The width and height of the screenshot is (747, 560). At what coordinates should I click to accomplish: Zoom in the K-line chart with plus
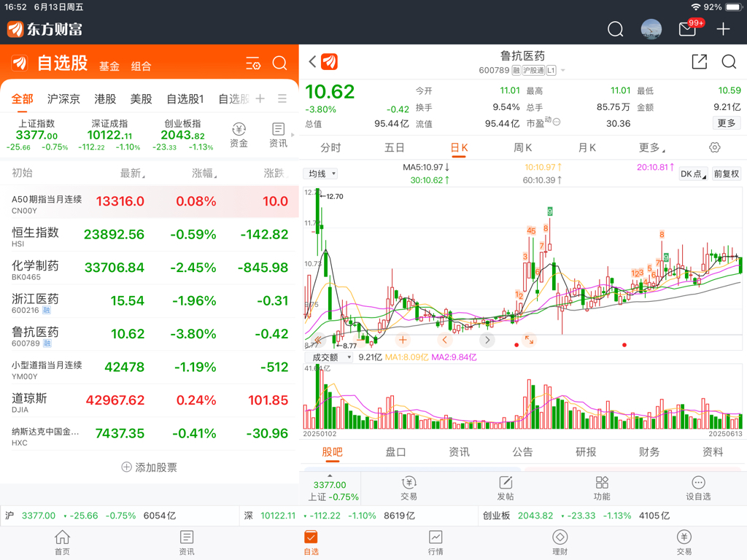[x=403, y=340]
